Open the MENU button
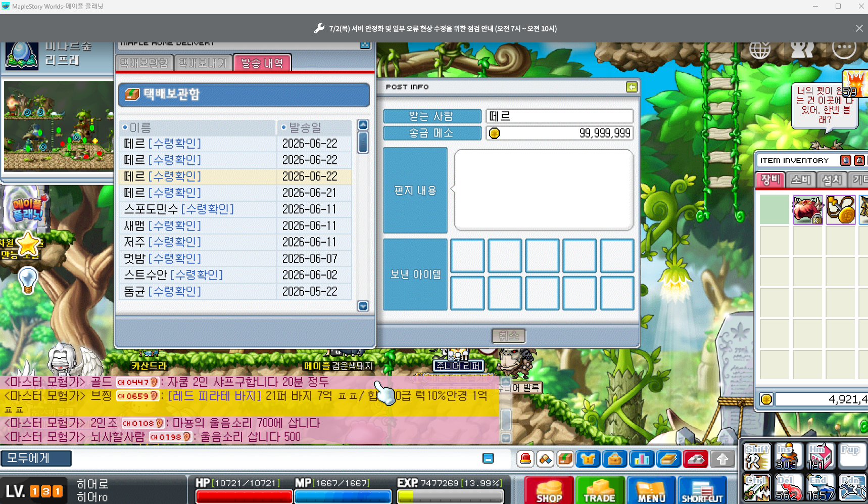 [x=651, y=490]
